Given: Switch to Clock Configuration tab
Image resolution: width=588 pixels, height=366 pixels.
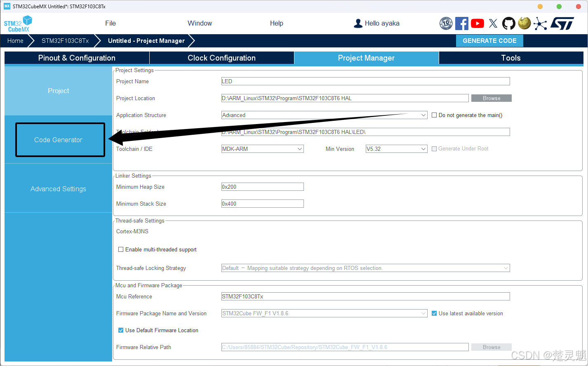Looking at the screenshot, I should click(x=221, y=58).
